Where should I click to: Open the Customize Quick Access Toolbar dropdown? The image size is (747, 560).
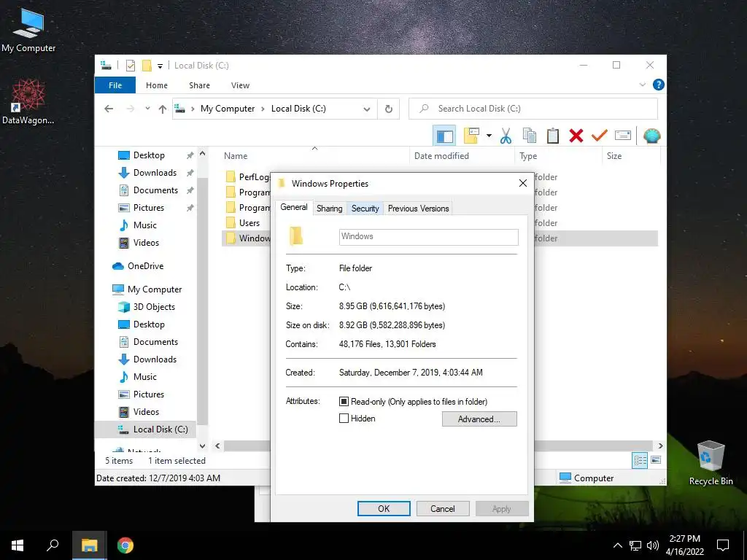tap(160, 66)
